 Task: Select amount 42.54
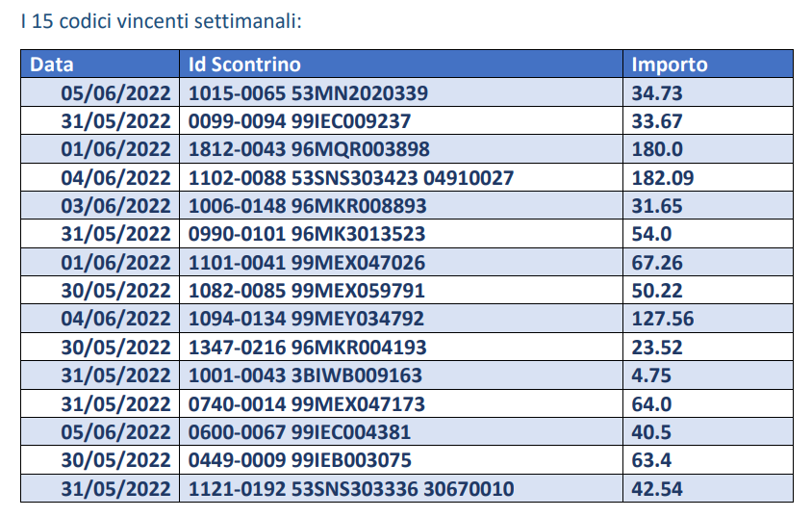click(x=657, y=489)
